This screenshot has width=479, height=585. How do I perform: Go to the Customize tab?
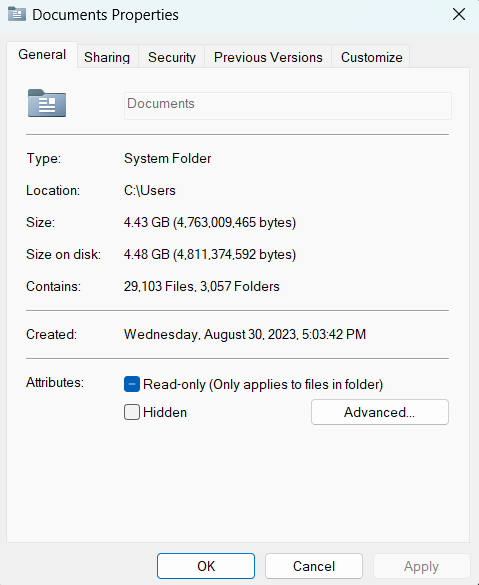pos(372,57)
